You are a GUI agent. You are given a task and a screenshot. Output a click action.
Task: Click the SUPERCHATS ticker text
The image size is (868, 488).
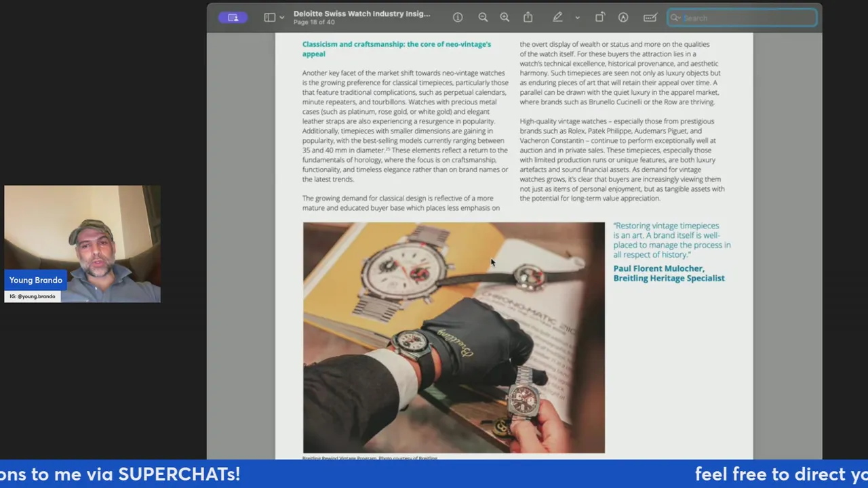click(120, 474)
